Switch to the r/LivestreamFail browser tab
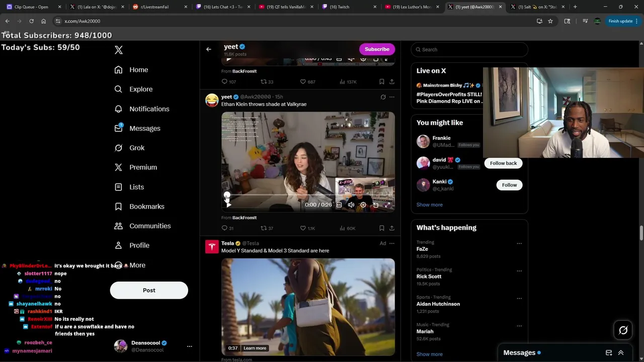The width and height of the screenshot is (644, 362). click(159, 7)
